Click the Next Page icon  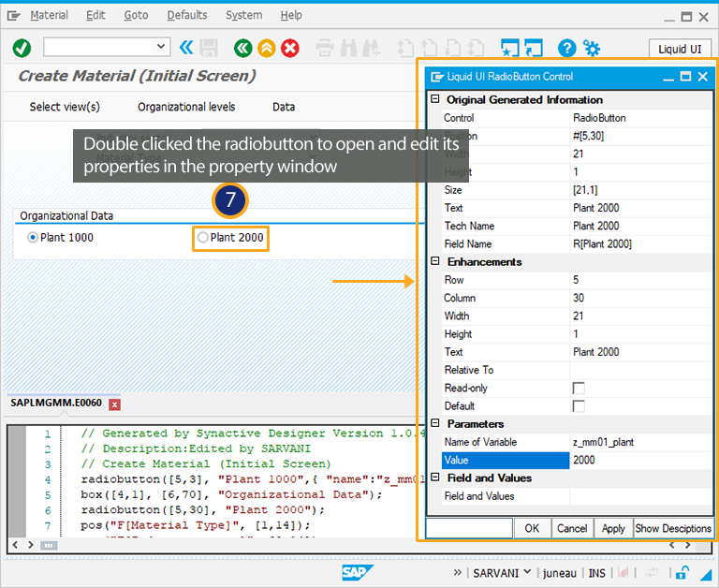click(x=453, y=48)
